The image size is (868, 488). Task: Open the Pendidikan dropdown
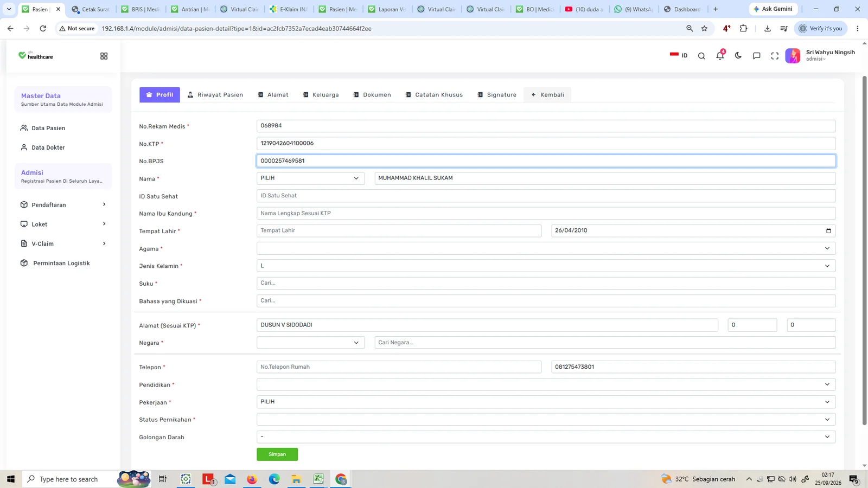pos(546,384)
